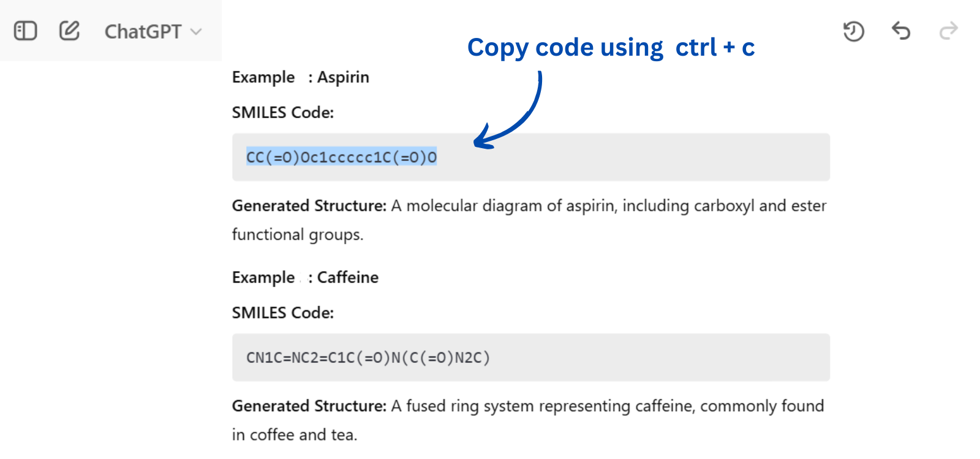Image resolution: width=980 pixels, height=459 pixels.
Task: Click the ChatGPT title text
Action: 143,31
